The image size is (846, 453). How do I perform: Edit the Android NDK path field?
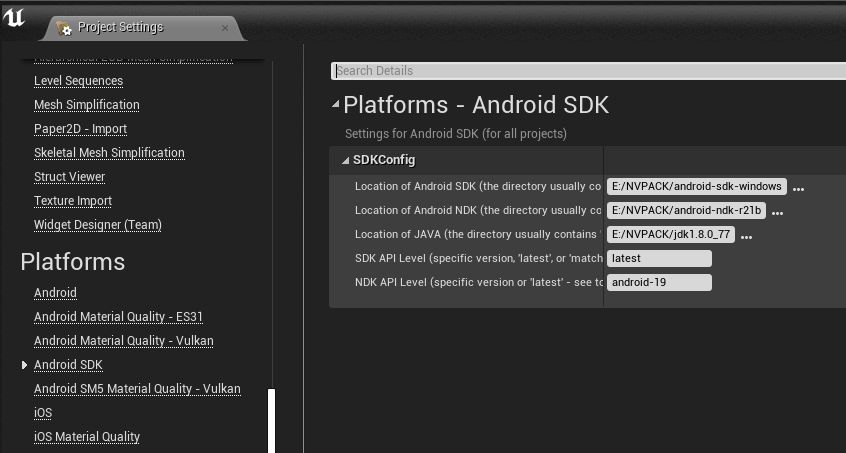pos(686,210)
